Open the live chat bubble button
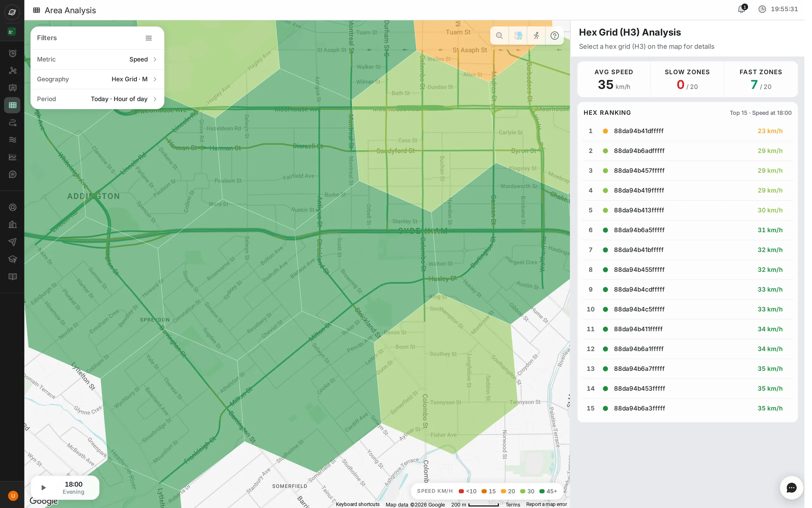Image resolution: width=812 pixels, height=508 pixels. (x=791, y=488)
